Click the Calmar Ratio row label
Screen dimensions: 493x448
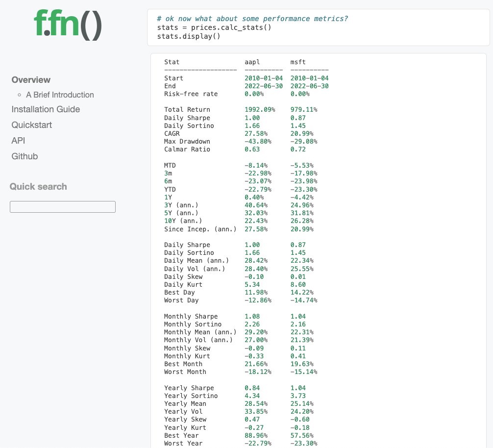coord(187,149)
